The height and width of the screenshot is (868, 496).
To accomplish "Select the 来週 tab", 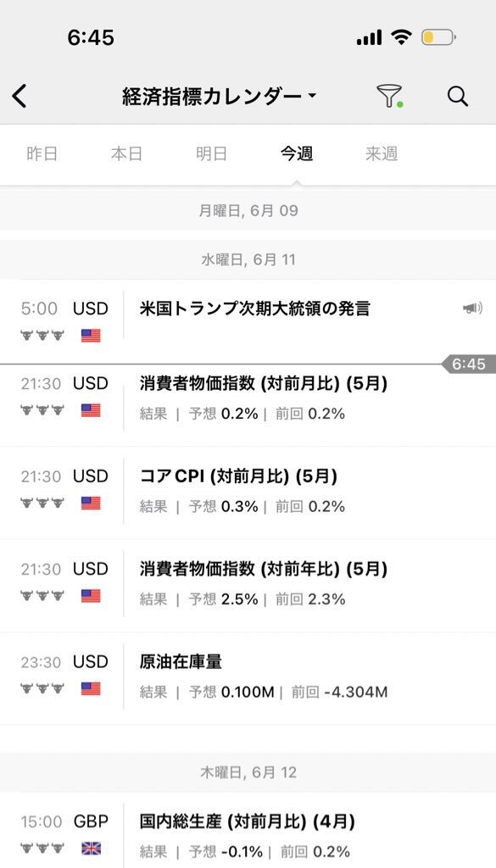I will coord(382,153).
